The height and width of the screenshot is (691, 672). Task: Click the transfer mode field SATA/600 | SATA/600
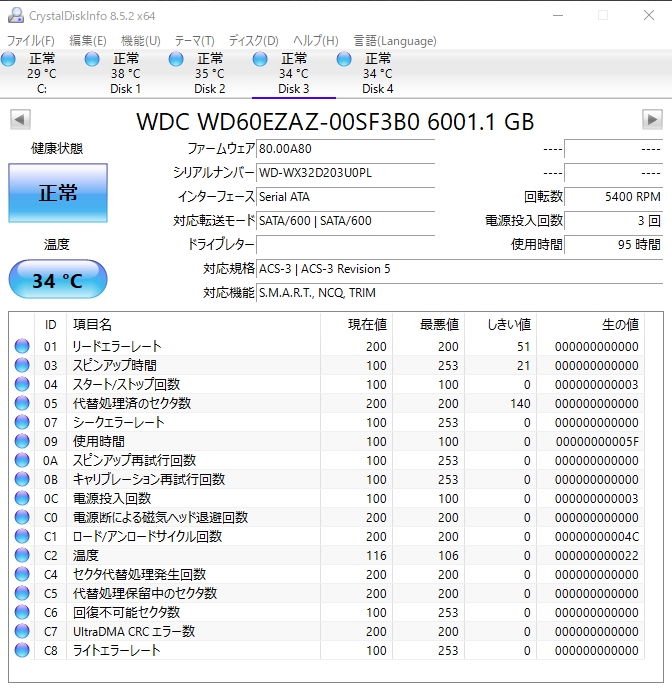pyautogui.click(x=345, y=220)
